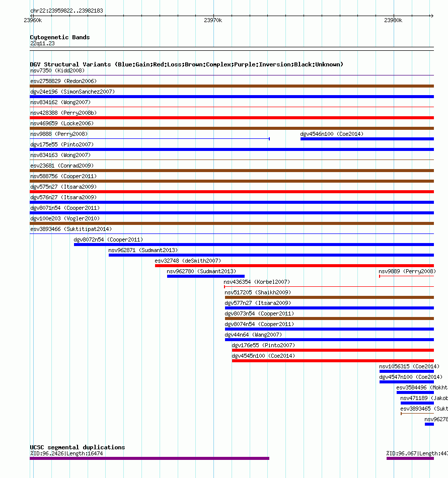Screen dimensions: 448x478
Task: Select the 22q11.23 band label
Action: [42, 44]
